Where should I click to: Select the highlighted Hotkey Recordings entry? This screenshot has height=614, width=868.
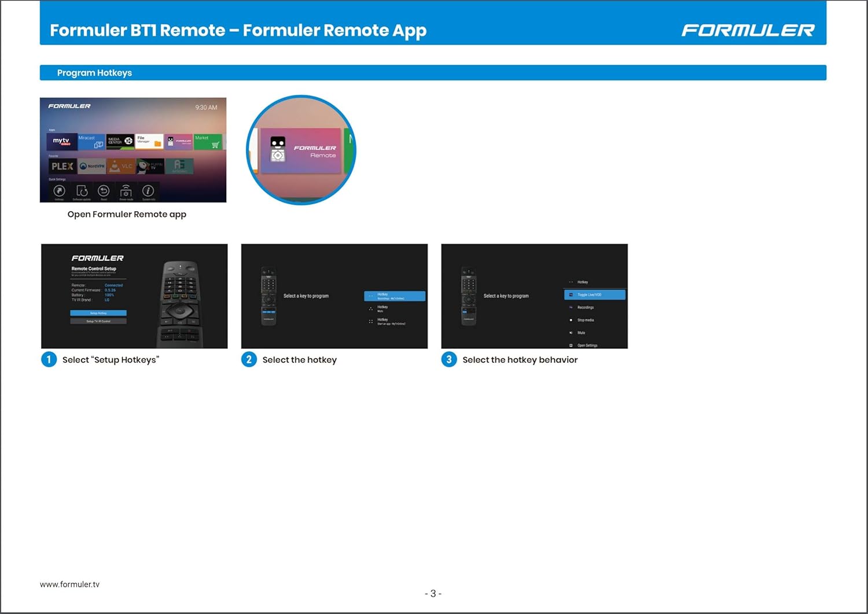[395, 296]
